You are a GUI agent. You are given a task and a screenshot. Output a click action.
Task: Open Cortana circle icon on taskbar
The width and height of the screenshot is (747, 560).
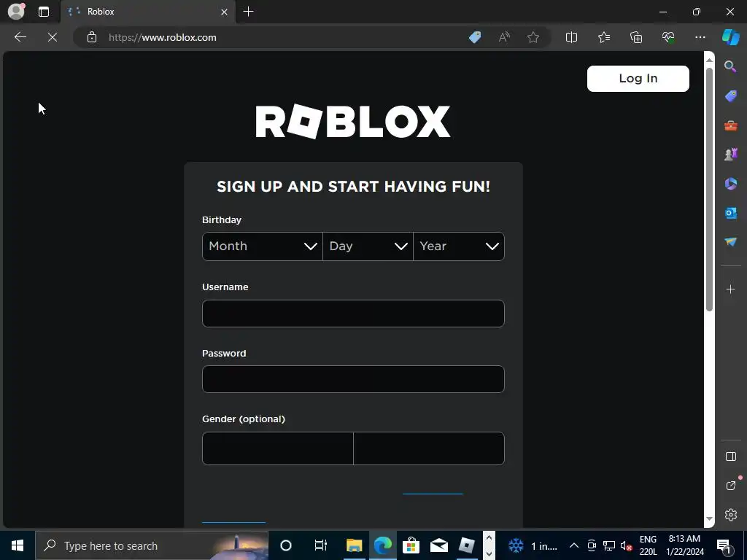point(286,545)
